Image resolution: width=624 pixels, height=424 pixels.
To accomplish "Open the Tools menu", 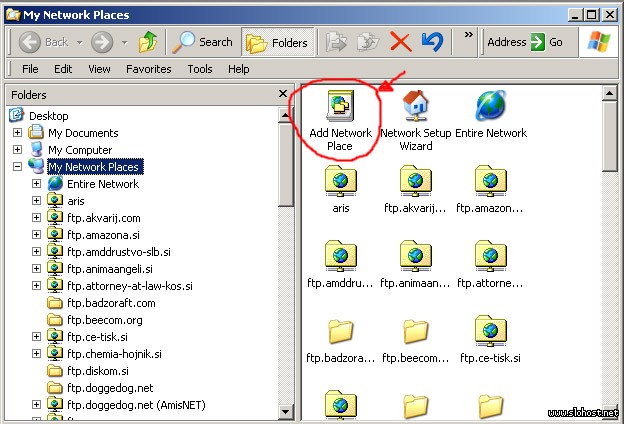I will point(200,69).
